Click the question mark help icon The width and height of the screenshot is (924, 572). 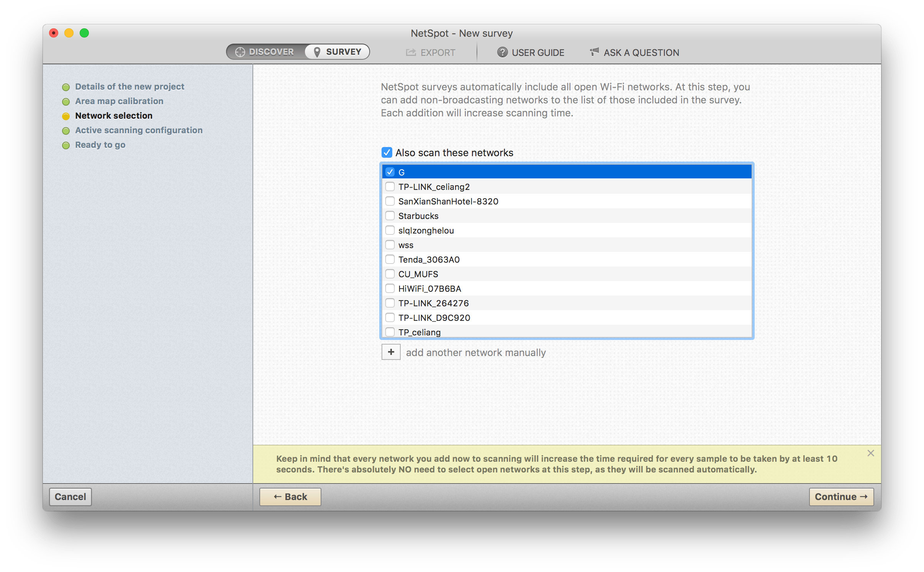click(x=502, y=52)
